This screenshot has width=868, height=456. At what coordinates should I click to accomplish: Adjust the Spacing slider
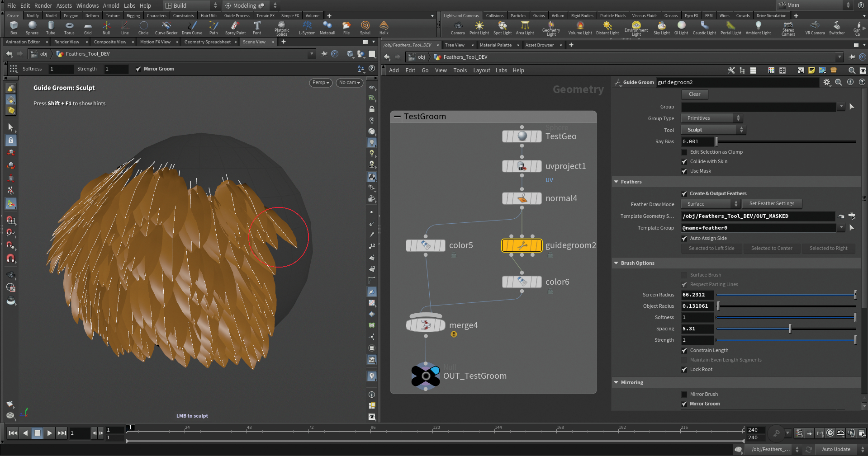pos(786,329)
